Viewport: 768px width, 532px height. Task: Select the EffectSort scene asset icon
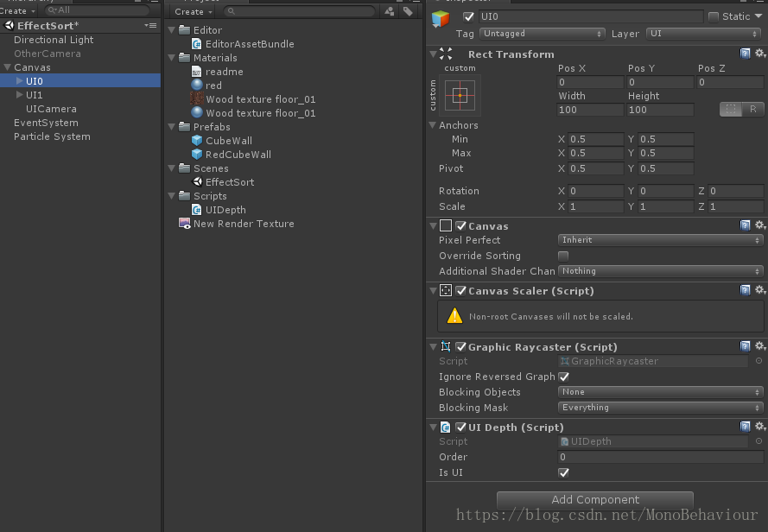[x=197, y=181]
